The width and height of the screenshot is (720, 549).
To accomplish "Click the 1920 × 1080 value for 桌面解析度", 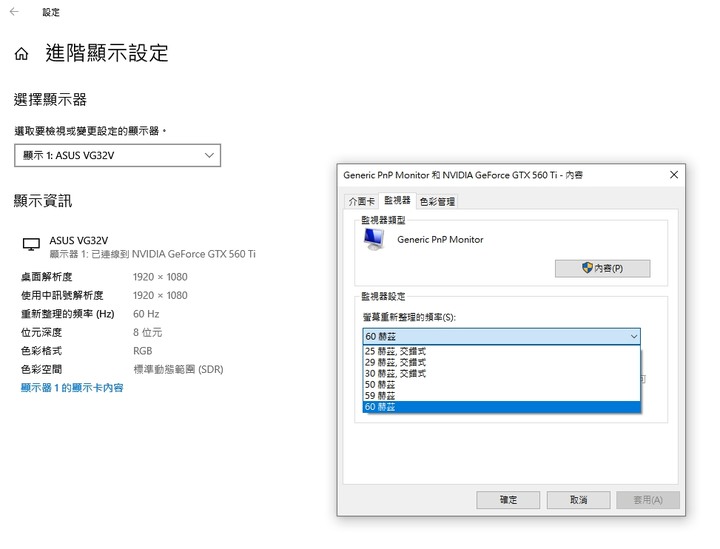I will [160, 277].
